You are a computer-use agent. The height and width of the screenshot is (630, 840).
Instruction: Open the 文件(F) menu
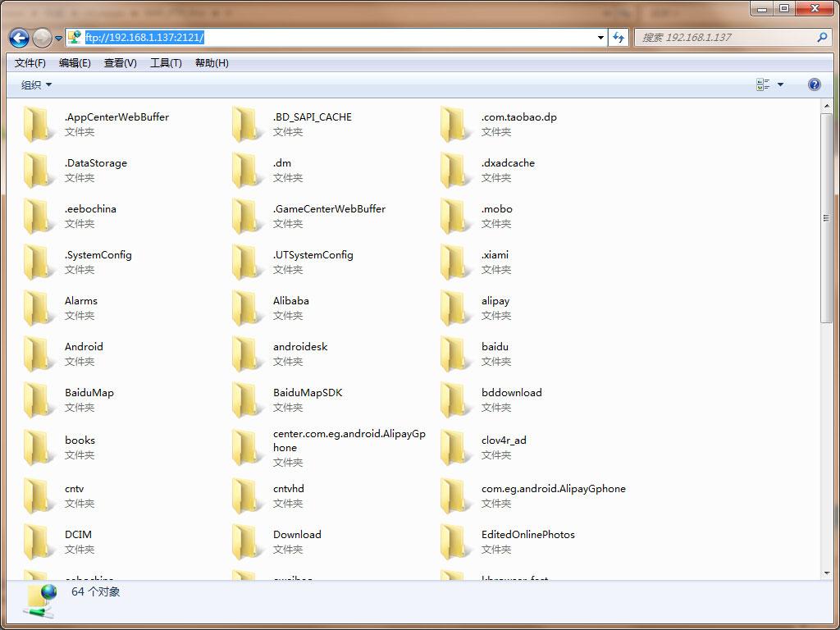[x=30, y=63]
